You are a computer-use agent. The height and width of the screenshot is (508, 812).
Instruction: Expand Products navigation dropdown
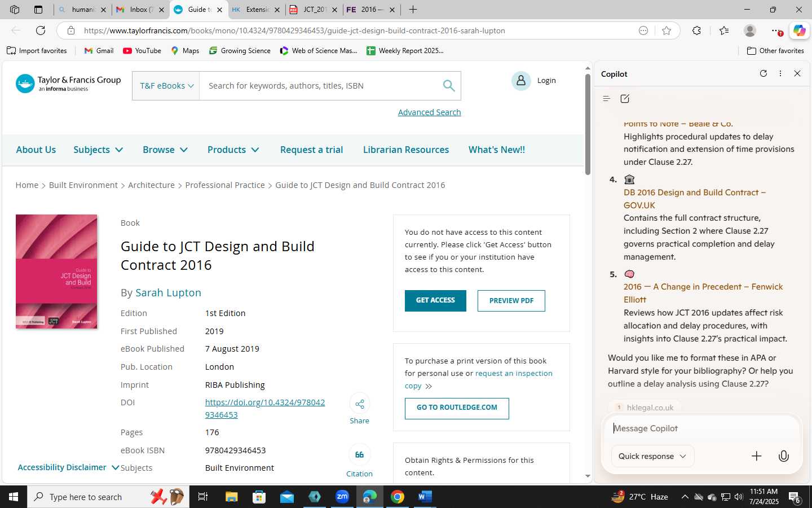point(233,150)
